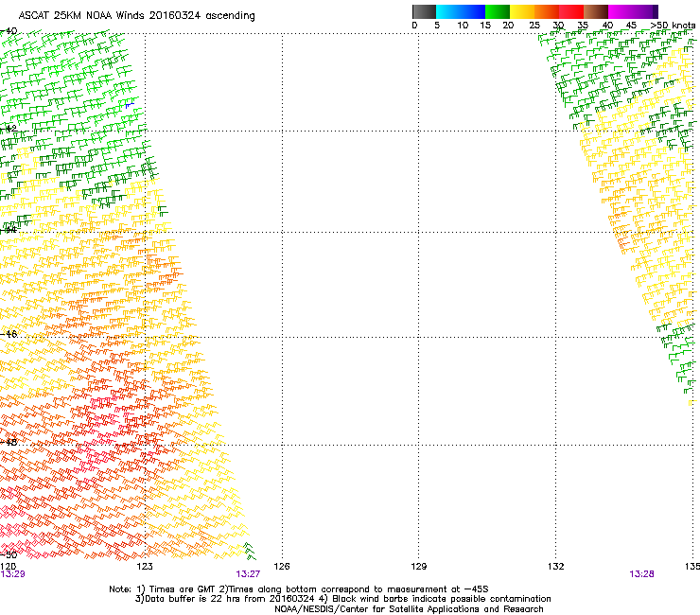Click the single blue wind barb
700x615 pixels.
[x=130, y=105]
